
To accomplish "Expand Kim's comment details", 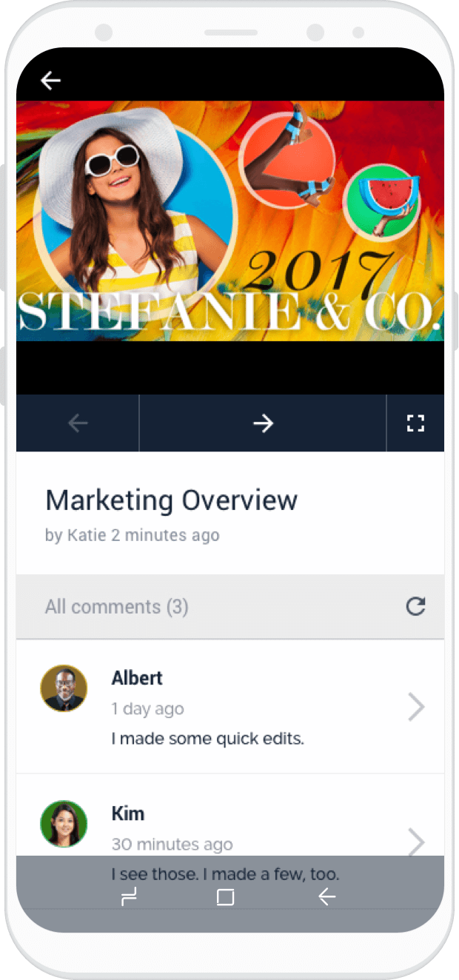I will click(415, 842).
